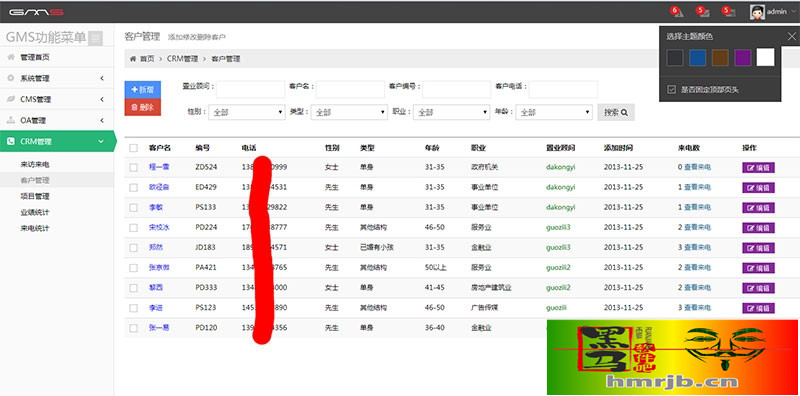Select the brown theme swatch
800x396 pixels.
coord(720,58)
